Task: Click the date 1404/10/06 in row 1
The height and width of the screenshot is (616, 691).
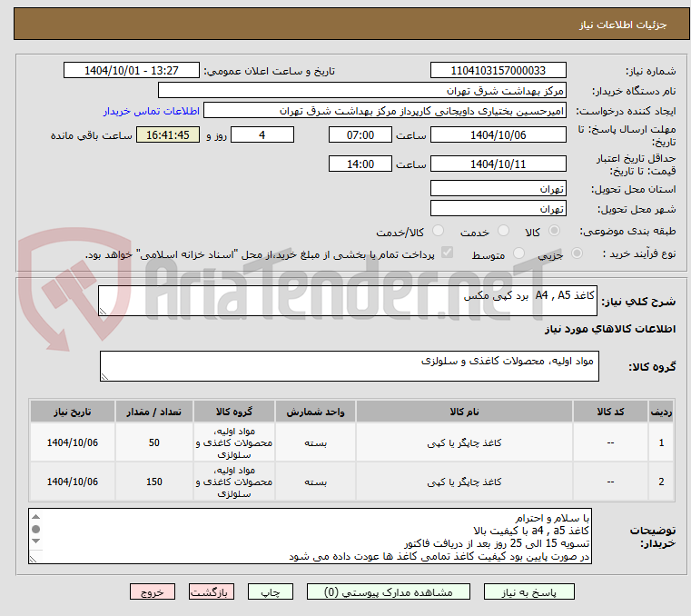Action: (x=73, y=442)
